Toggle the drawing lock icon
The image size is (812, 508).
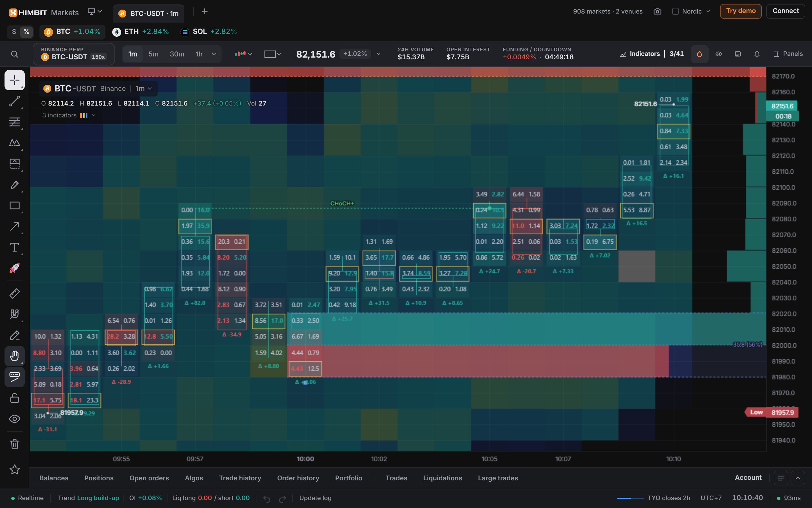click(x=14, y=398)
